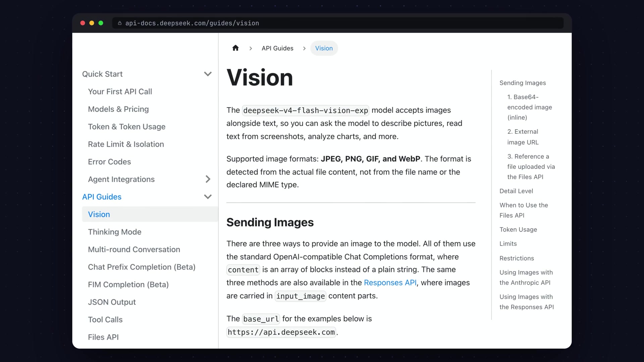Click the red close window button
This screenshot has height=362, width=644.
pyautogui.click(x=83, y=23)
